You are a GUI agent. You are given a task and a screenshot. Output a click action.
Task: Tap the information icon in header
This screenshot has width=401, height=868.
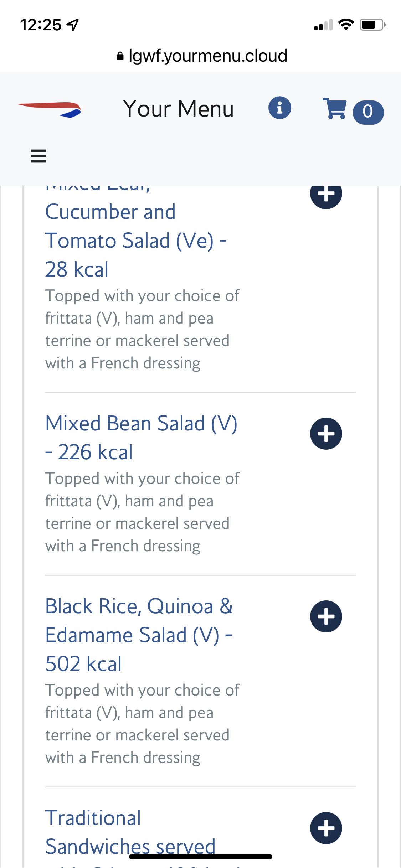279,108
